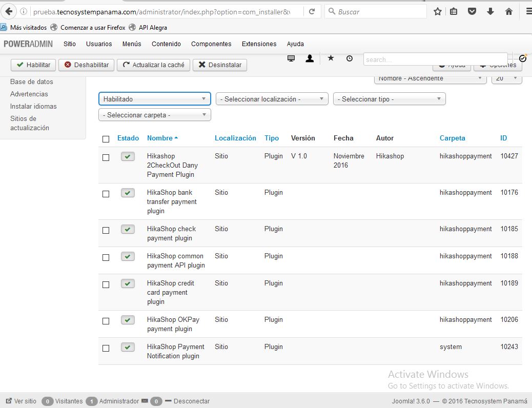Click the favorites star in admin toolbar
The image size is (532, 408).
tap(331, 58)
